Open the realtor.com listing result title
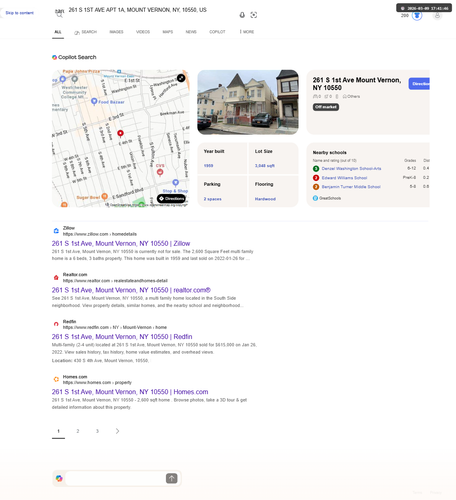 coord(131,290)
